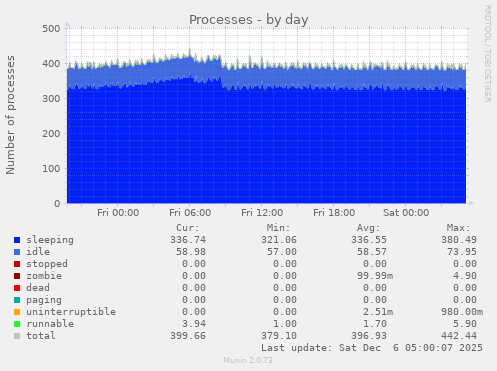Click the 'Cur:' column header

[x=188, y=228]
